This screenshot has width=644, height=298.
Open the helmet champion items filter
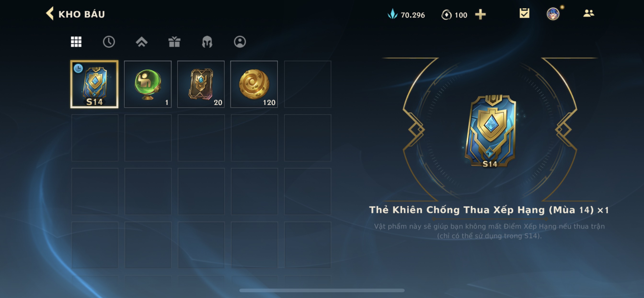tap(207, 42)
